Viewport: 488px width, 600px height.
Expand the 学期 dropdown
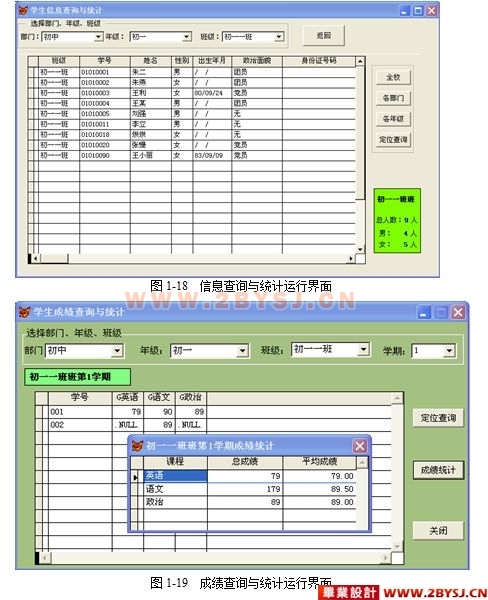[449, 351]
